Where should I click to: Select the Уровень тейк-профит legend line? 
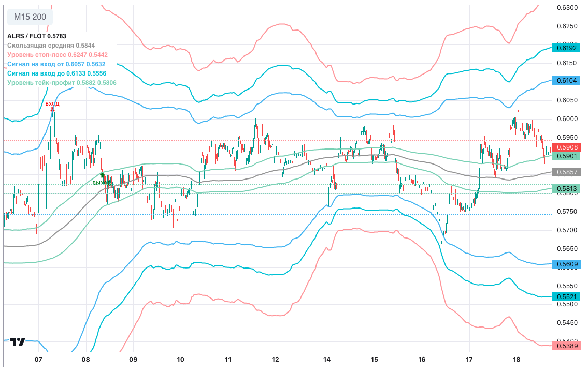point(62,83)
